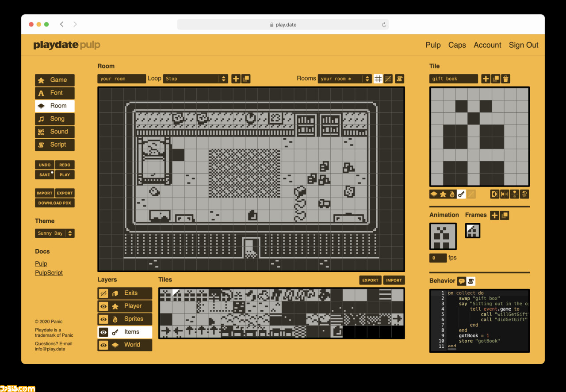
Task: Switch behavior to script mode
Action: [x=471, y=281]
